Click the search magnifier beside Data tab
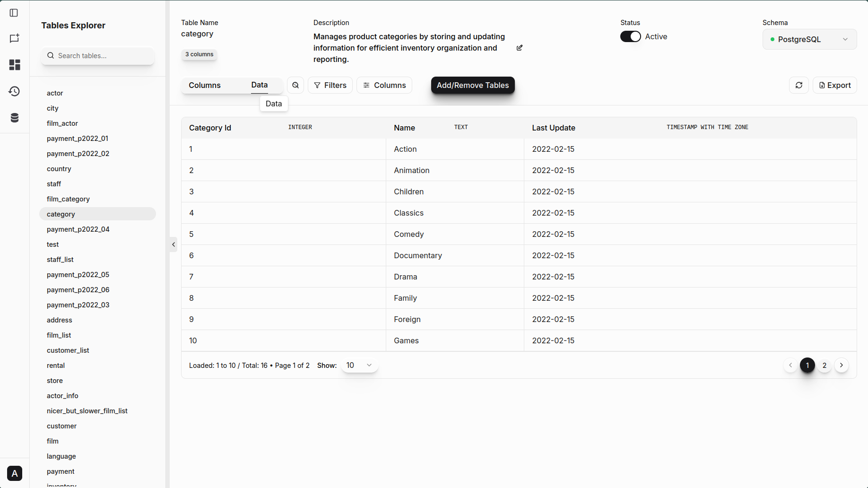Screen dimensions: 868x488 [295, 85]
